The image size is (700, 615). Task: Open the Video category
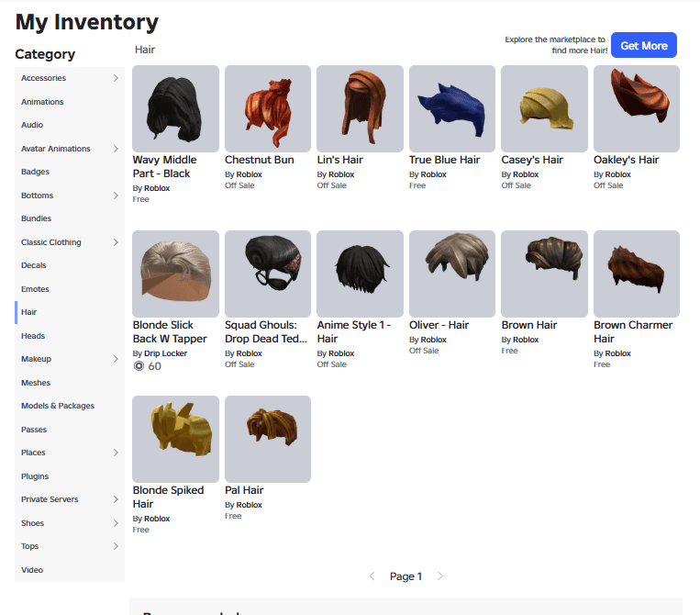70,570
